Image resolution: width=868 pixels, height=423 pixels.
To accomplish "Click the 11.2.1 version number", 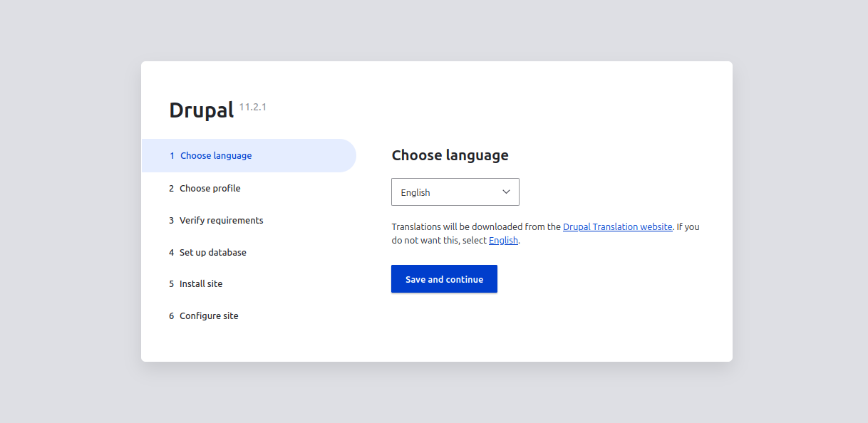I will click(253, 108).
